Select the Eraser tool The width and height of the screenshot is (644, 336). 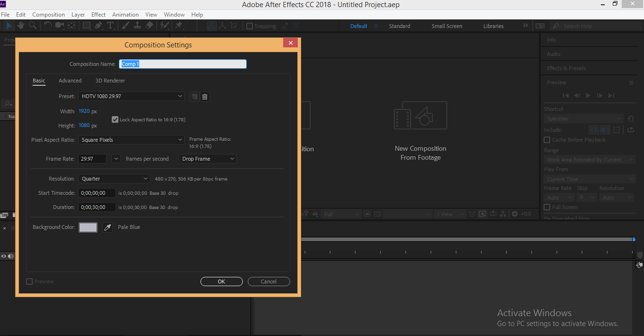pos(149,26)
